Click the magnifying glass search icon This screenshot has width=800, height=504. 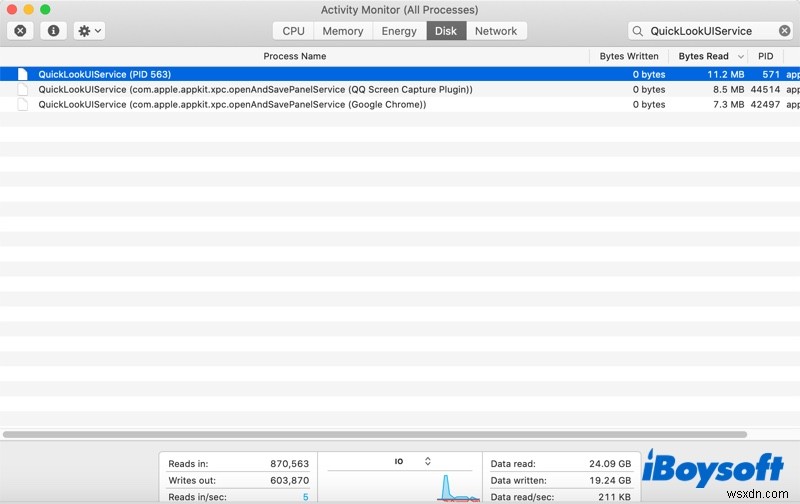[638, 31]
